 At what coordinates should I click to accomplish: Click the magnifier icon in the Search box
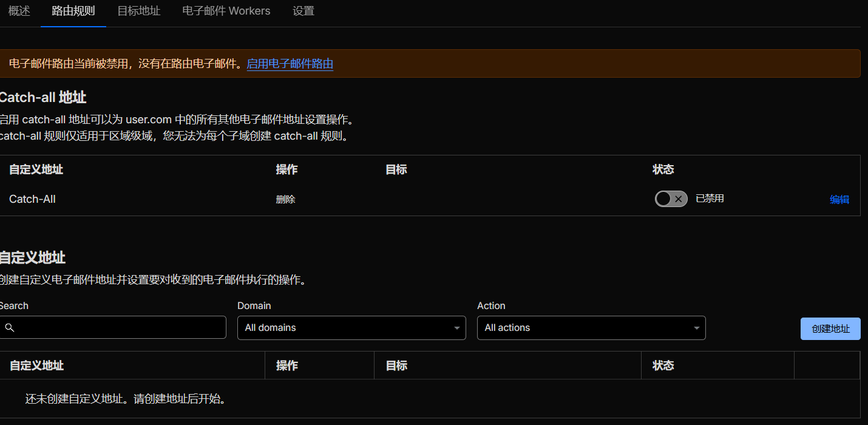pos(9,328)
